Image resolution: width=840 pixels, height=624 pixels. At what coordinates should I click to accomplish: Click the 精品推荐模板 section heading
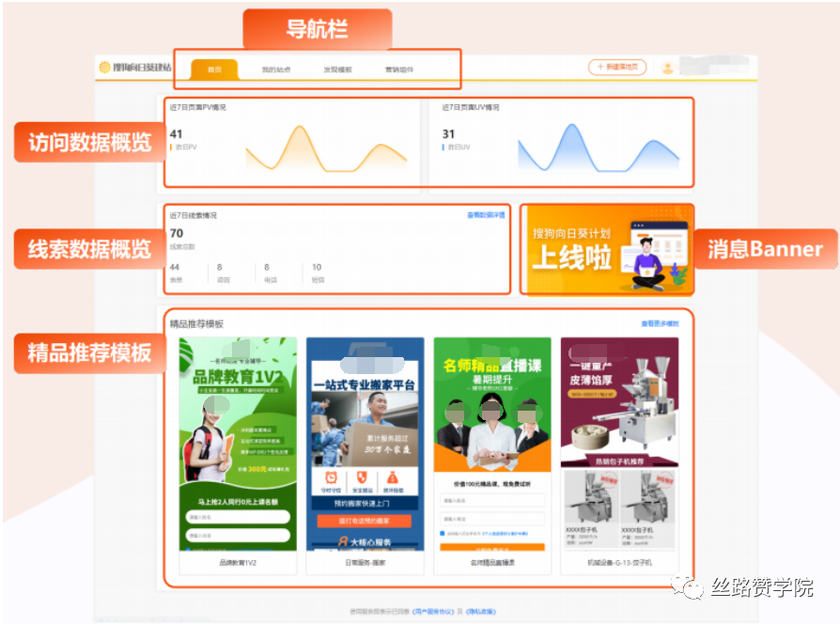(196, 324)
